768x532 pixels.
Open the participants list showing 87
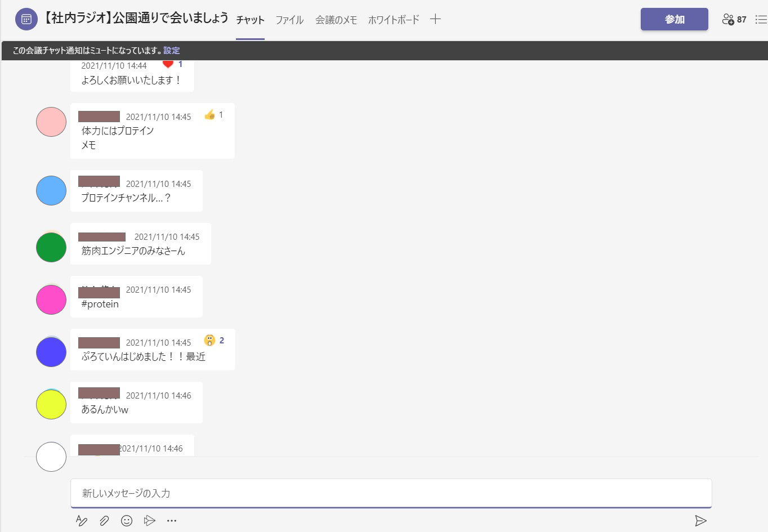coord(734,19)
